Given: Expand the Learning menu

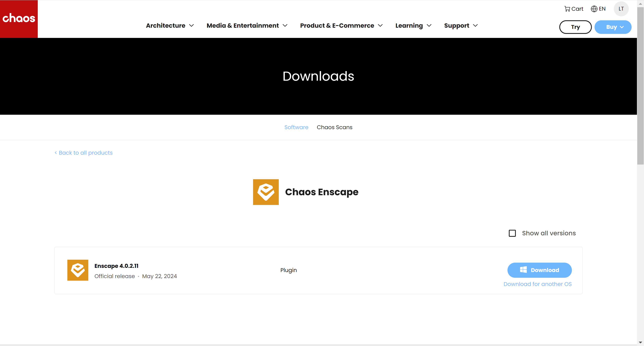Looking at the screenshot, I should [x=414, y=25].
